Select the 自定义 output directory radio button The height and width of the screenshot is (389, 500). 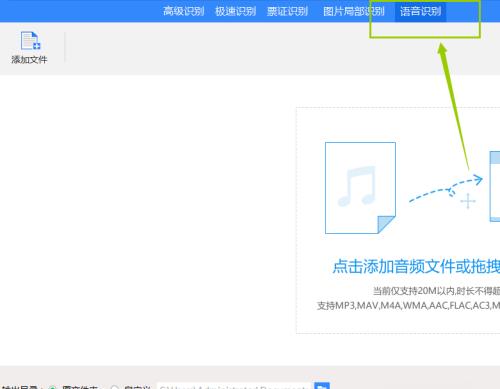point(114,387)
